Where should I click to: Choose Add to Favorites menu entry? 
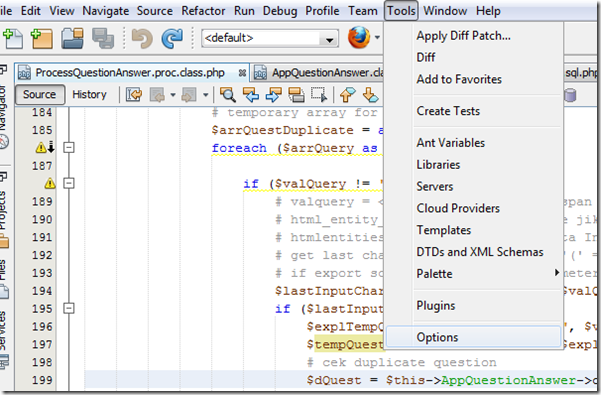(474, 79)
